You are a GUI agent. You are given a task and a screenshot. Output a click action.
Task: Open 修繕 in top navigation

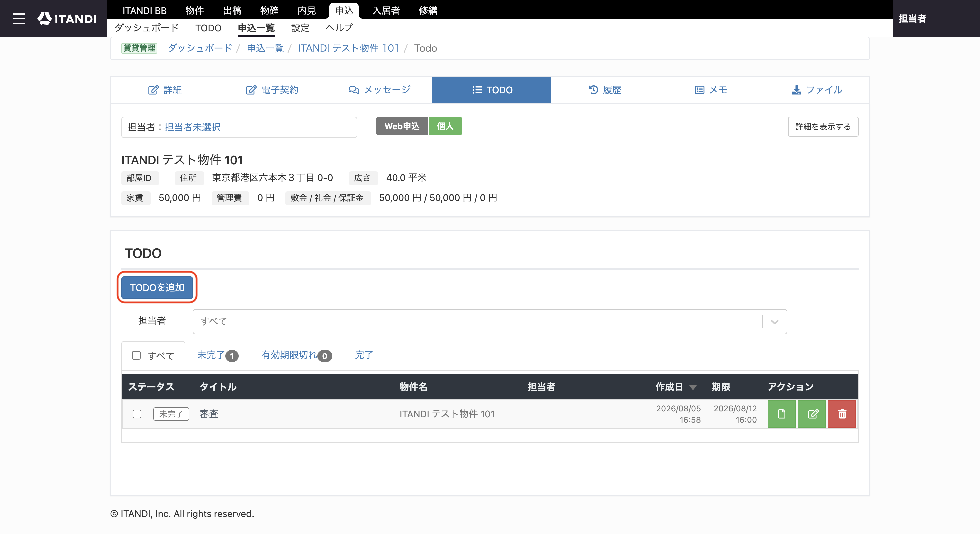coord(428,10)
